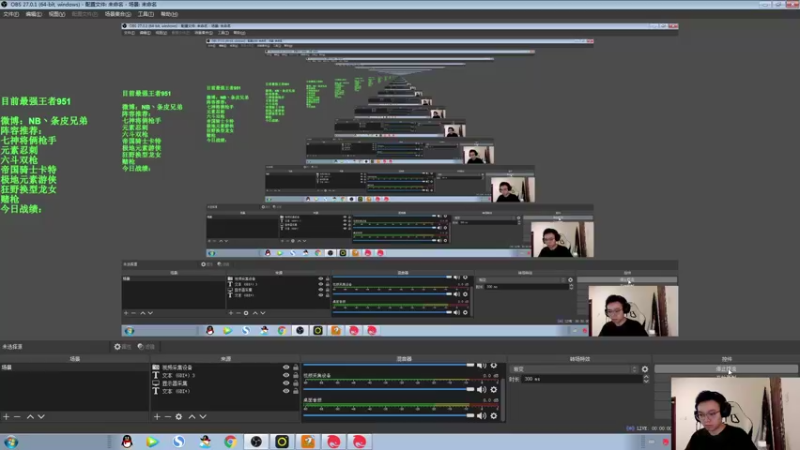Move source down in the main Sources dock toolbar
This screenshot has height=450, width=800.
pos(203,417)
